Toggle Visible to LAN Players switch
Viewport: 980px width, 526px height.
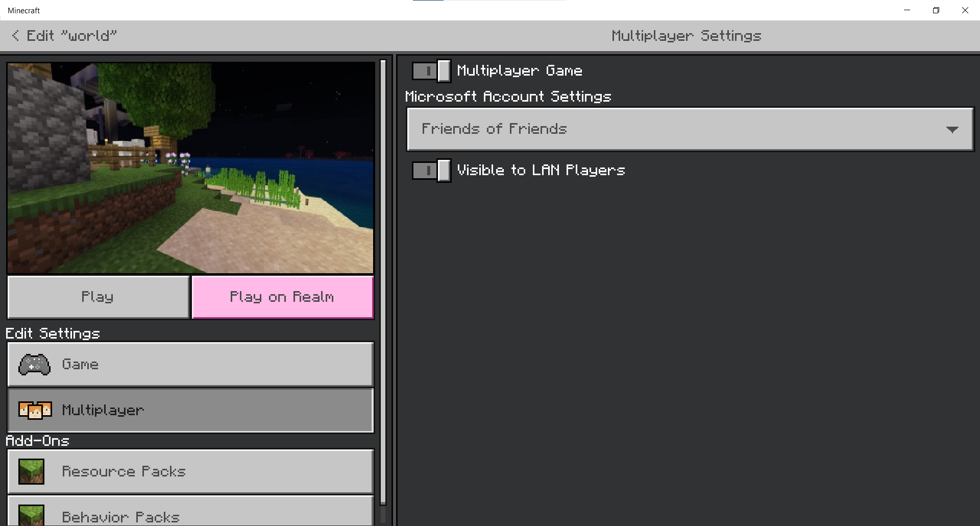(x=431, y=171)
